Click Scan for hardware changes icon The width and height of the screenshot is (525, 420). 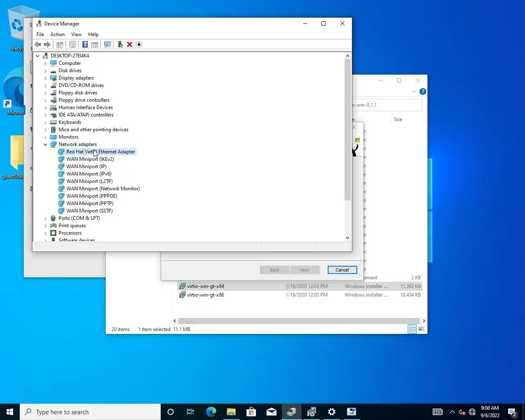[x=107, y=44]
